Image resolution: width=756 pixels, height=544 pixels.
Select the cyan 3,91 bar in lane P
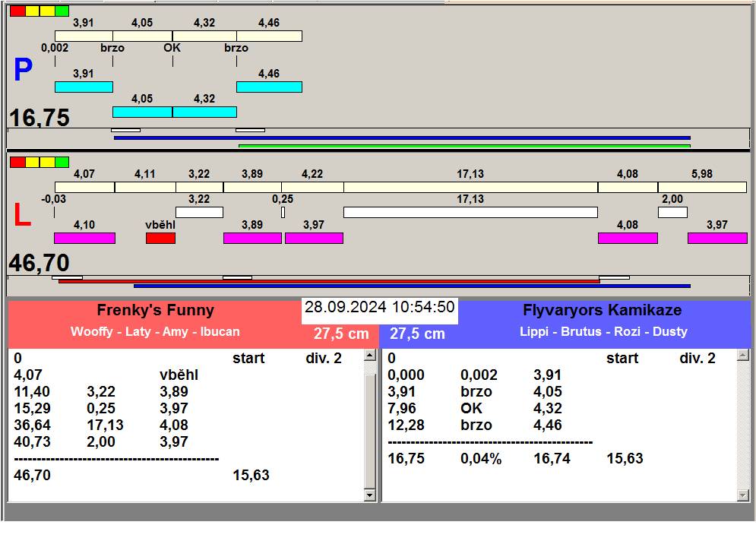point(84,87)
